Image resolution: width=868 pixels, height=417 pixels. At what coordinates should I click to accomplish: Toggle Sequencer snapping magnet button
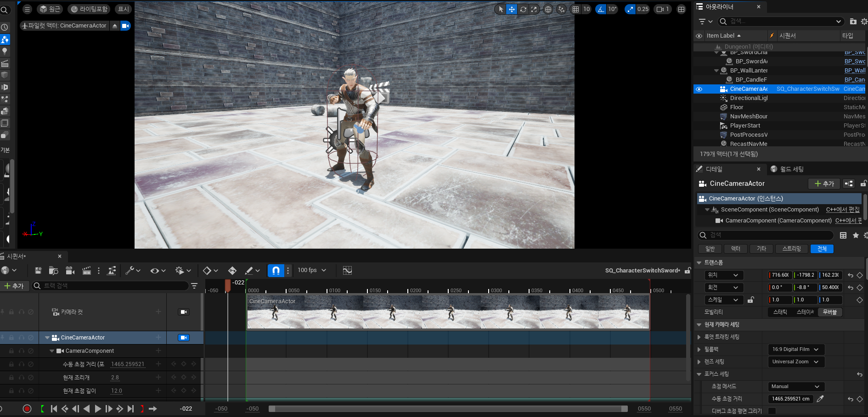click(276, 271)
